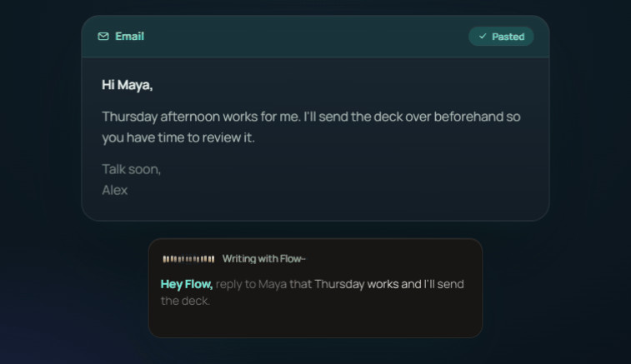The width and height of the screenshot is (631, 364).
Task: Click the "Alex" signature name
Action: tap(115, 190)
